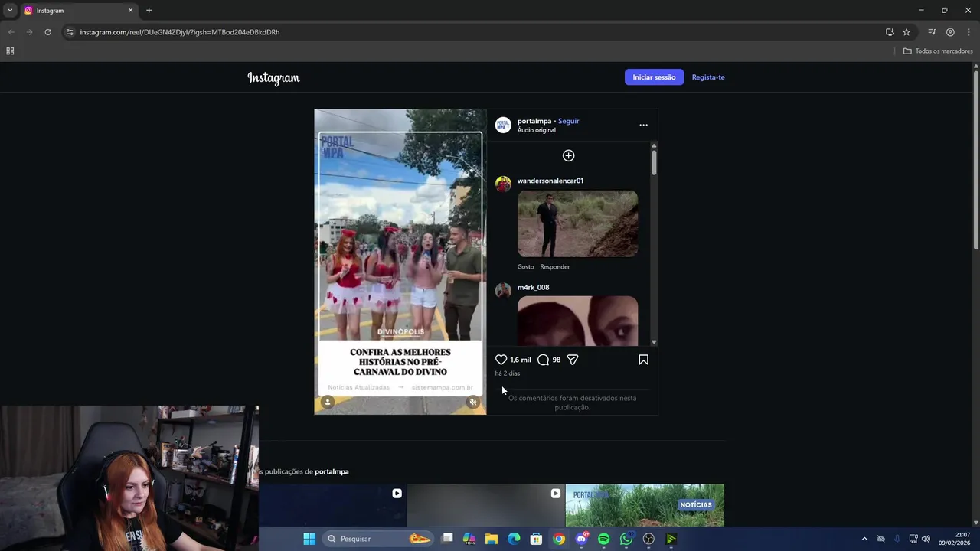Image resolution: width=980 pixels, height=551 pixels.
Task: Click the comments scroll up arrow
Action: coord(654,145)
